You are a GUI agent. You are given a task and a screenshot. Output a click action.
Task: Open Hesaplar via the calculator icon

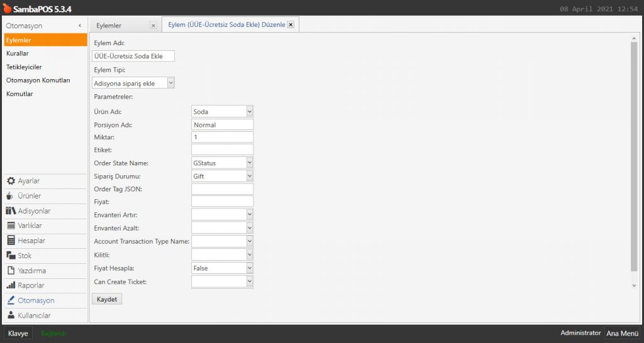11,241
